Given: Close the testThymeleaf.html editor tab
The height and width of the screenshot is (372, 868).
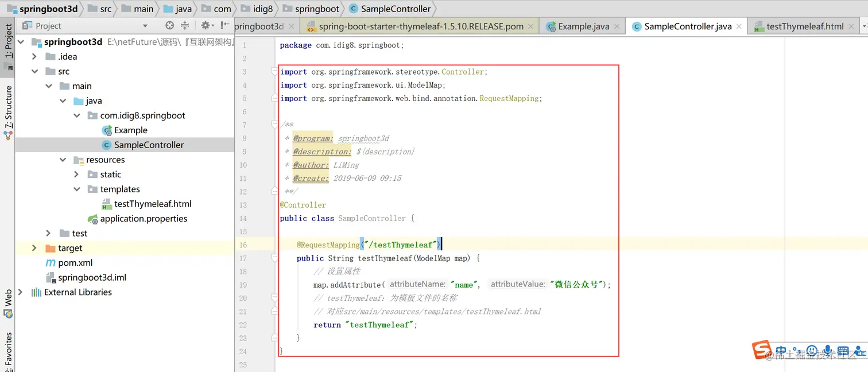Looking at the screenshot, I should click(851, 26).
